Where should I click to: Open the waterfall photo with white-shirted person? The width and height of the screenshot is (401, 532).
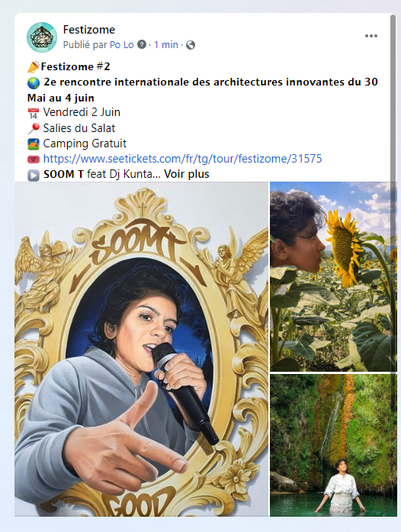pos(334,446)
